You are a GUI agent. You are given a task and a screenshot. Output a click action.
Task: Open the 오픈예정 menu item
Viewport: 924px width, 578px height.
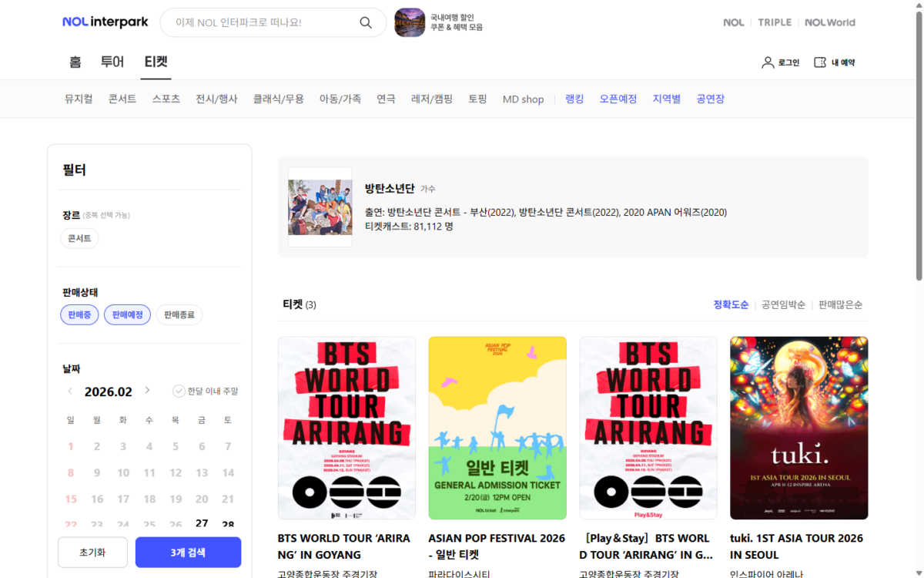coord(618,99)
